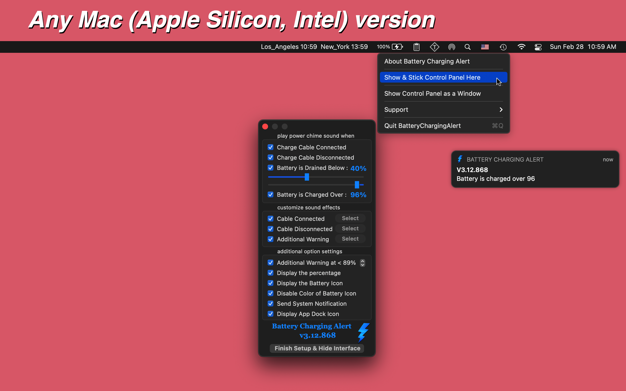626x391 pixels.
Task: Select Show & Stick Control Panel Here
Action: point(444,77)
